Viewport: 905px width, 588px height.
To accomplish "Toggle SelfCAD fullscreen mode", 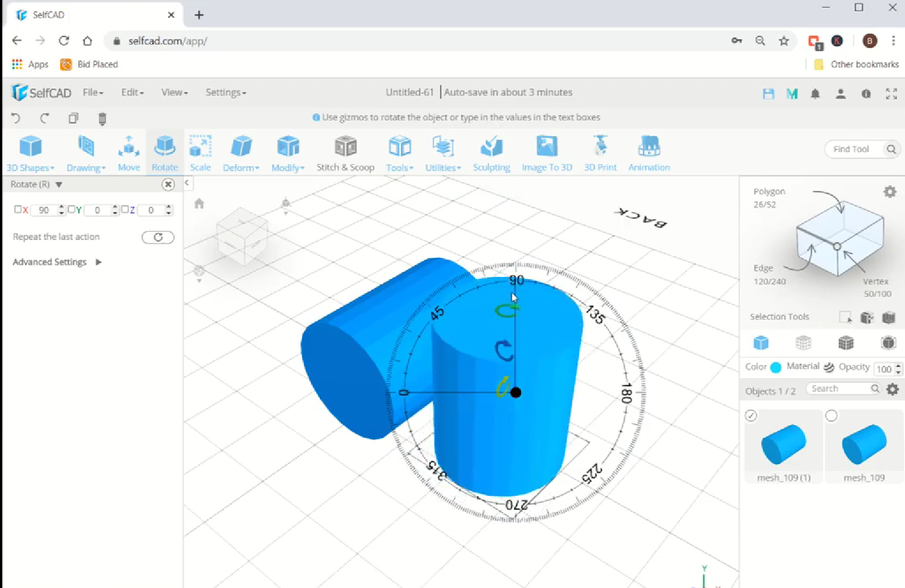I will tap(891, 93).
